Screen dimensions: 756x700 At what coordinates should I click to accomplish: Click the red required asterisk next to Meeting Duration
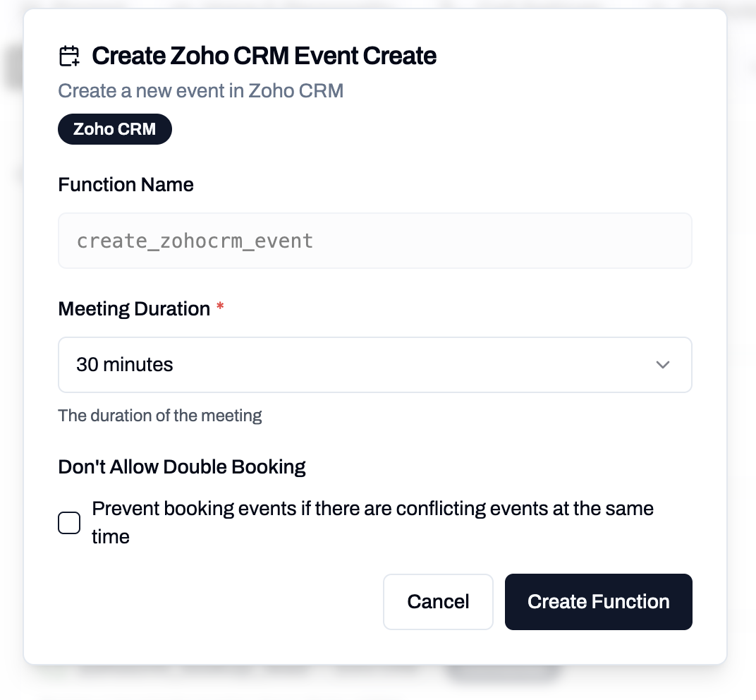click(219, 308)
